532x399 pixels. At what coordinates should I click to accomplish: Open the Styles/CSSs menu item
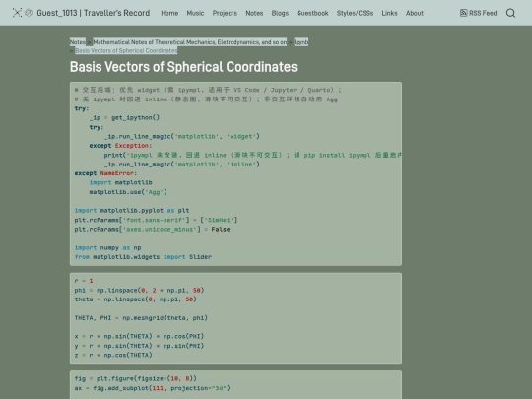pyautogui.click(x=355, y=13)
